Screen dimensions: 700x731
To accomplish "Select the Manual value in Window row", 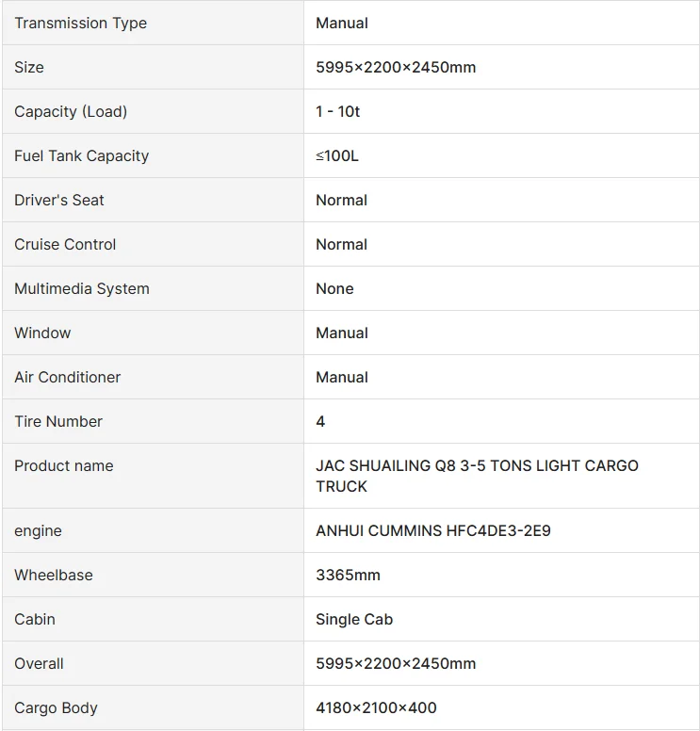I will [x=342, y=333].
